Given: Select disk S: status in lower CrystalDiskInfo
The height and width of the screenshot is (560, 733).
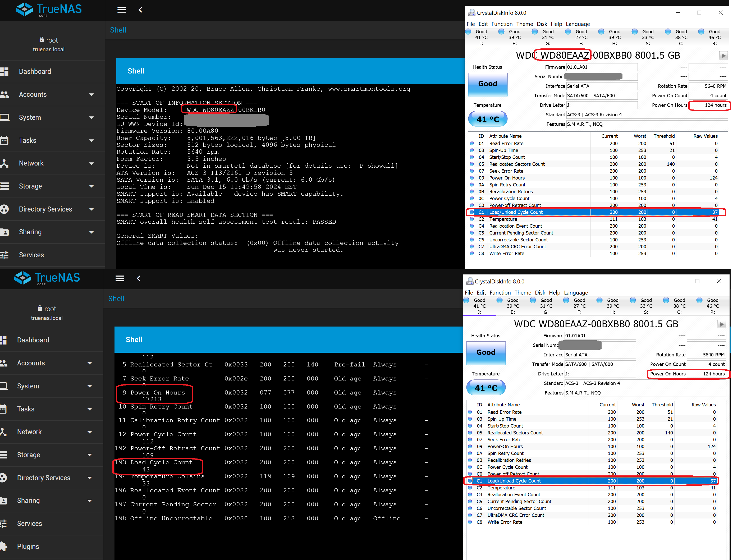Looking at the screenshot, I should [x=646, y=306].
